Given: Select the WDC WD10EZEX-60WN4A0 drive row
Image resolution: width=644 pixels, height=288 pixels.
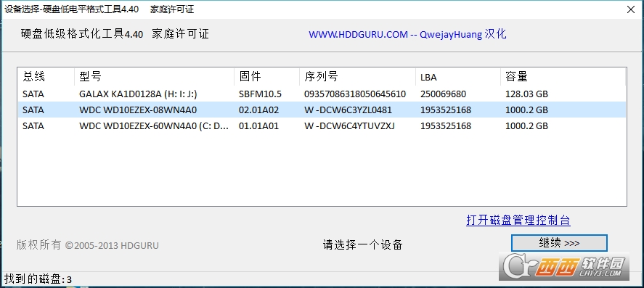Looking at the screenshot, I should click(322, 126).
